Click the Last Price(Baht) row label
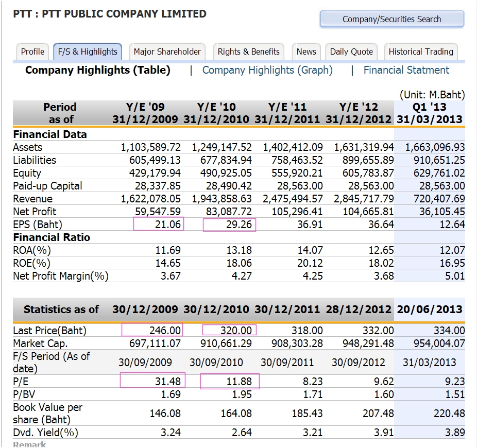The image size is (477, 448). (50, 330)
